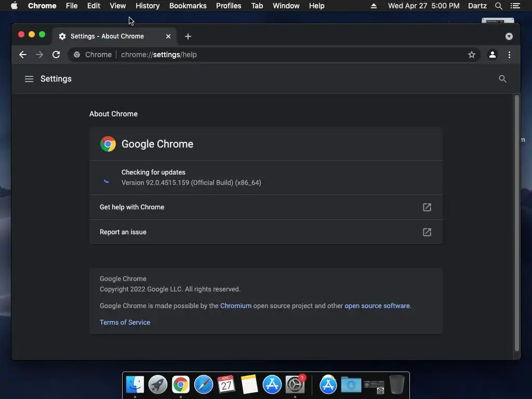This screenshot has height=399, width=532.
Task: Open the Chrome menu in menu bar
Action: [x=42, y=6]
